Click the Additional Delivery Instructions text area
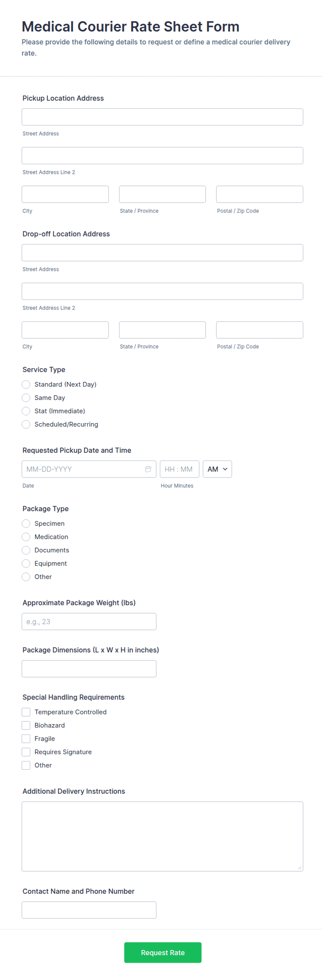Viewport: 322px width, 980px height. pyautogui.click(x=162, y=836)
